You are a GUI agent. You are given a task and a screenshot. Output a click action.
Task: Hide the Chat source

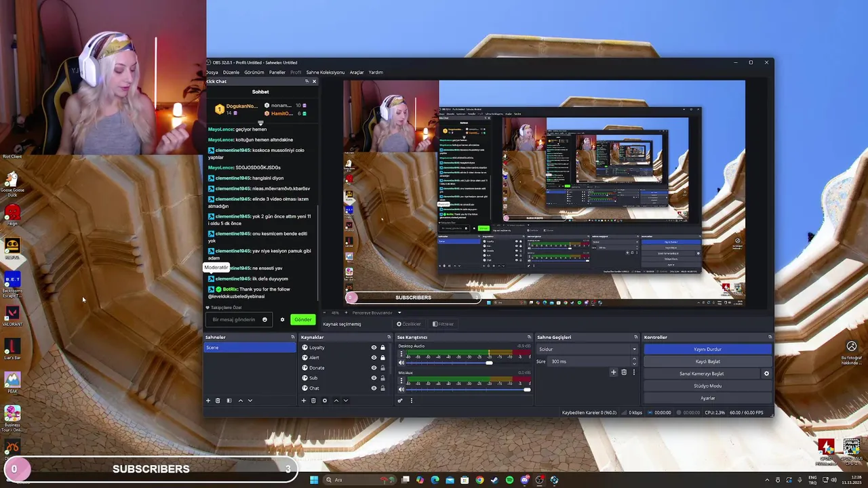coord(374,388)
